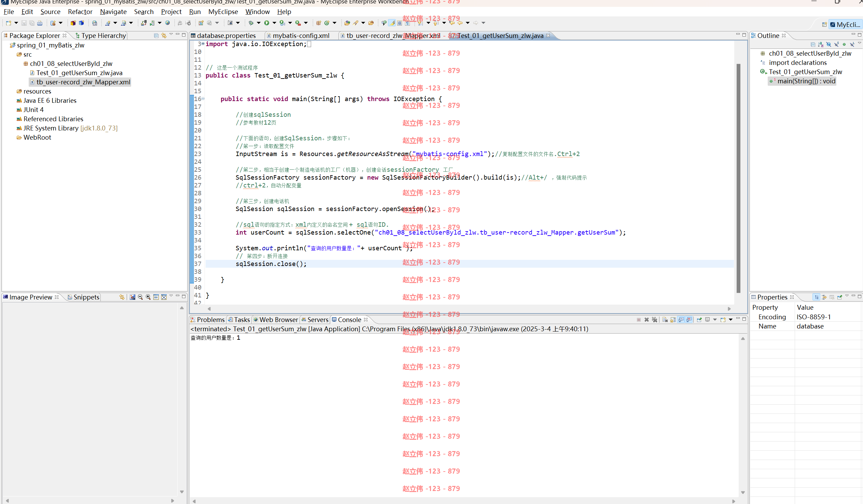
Task: Select resources folder in Package Explorer
Action: pos(37,92)
